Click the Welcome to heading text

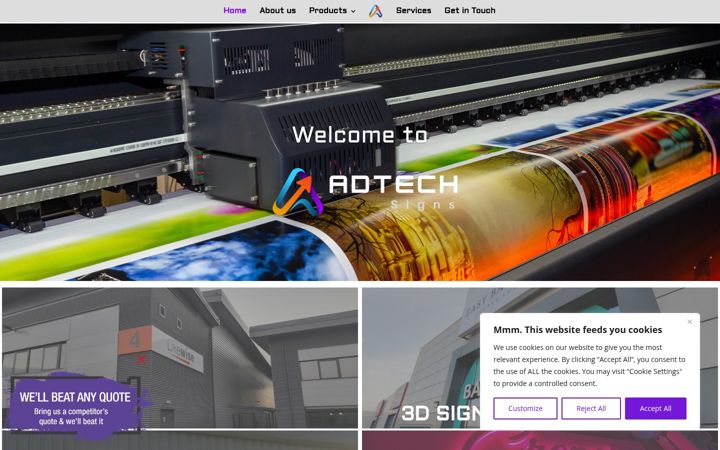(x=360, y=135)
